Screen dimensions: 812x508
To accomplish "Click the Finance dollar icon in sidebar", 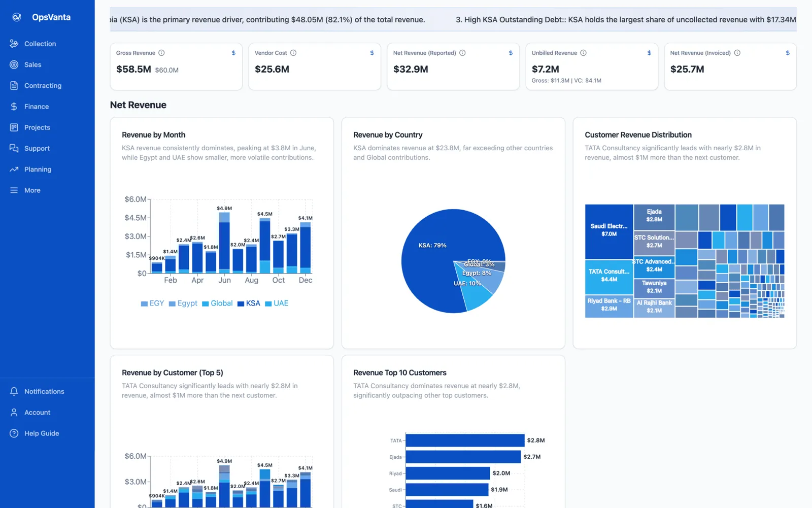I will (14, 107).
